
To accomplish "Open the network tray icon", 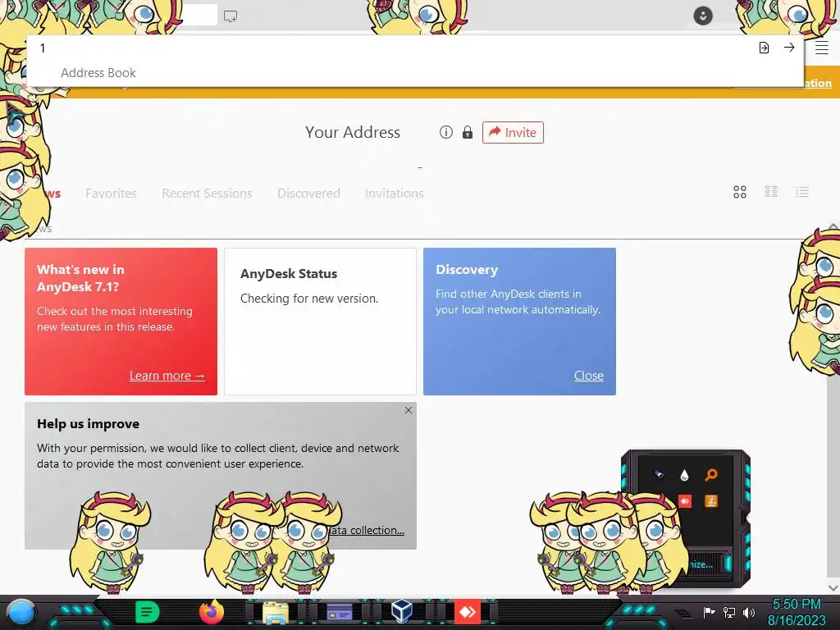I will 729,612.
